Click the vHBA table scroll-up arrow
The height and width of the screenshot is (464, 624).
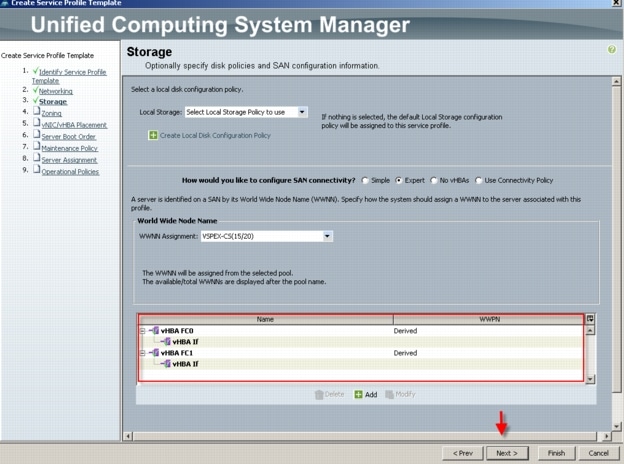(590, 330)
